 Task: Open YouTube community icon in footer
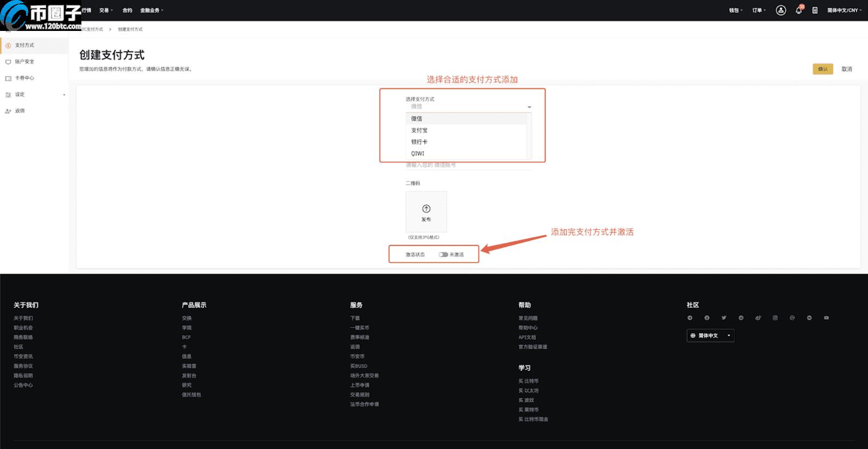(x=826, y=318)
